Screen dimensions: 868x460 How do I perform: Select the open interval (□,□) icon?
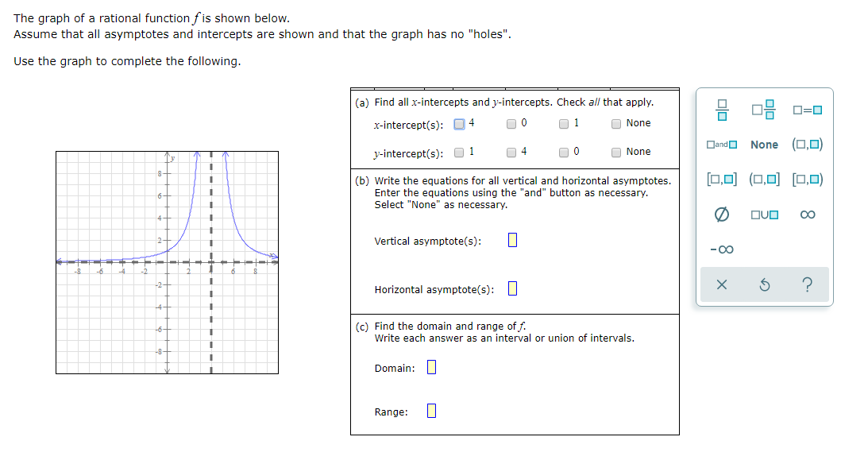(x=806, y=145)
